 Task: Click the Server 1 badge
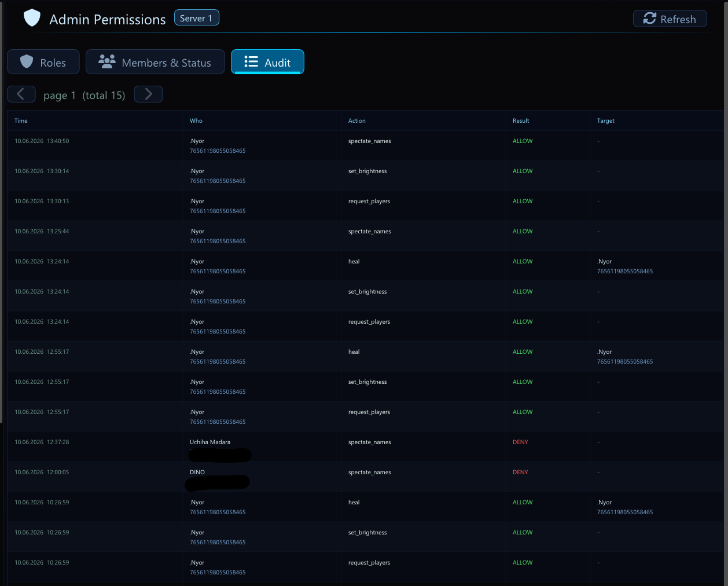click(196, 18)
